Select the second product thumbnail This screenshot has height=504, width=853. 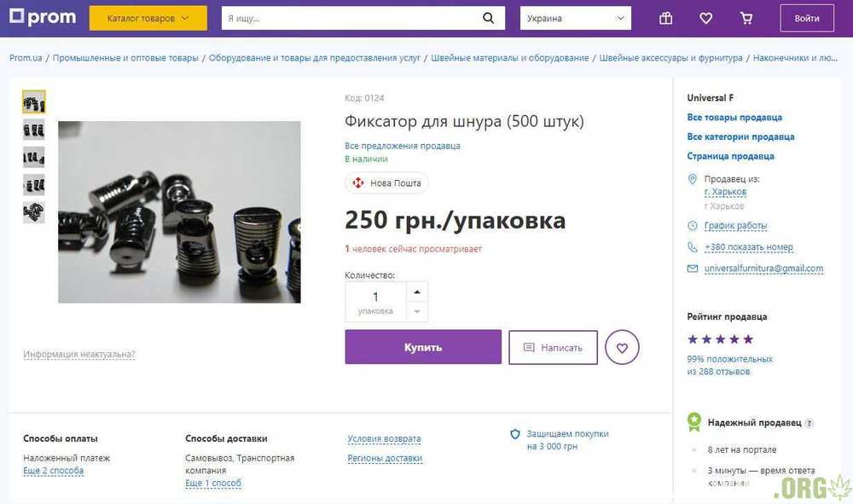tap(34, 130)
